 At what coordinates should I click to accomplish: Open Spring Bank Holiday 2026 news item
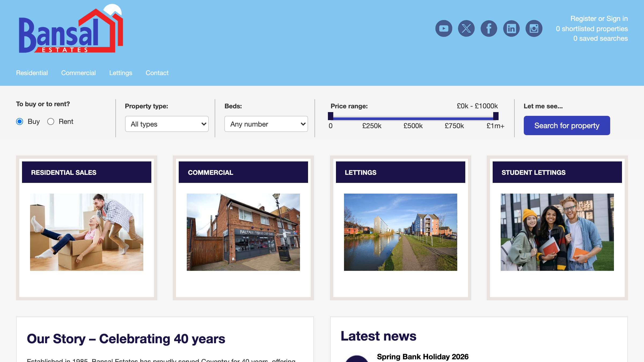[x=423, y=357]
